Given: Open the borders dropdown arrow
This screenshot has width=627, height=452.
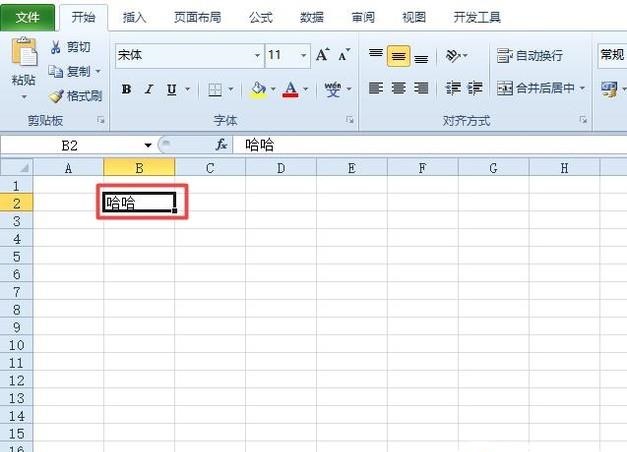Looking at the screenshot, I should tap(231, 89).
